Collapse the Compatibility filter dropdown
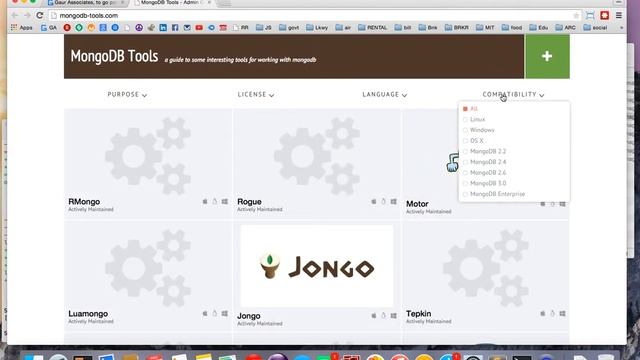Viewport: 640px width, 360px height. [x=513, y=94]
